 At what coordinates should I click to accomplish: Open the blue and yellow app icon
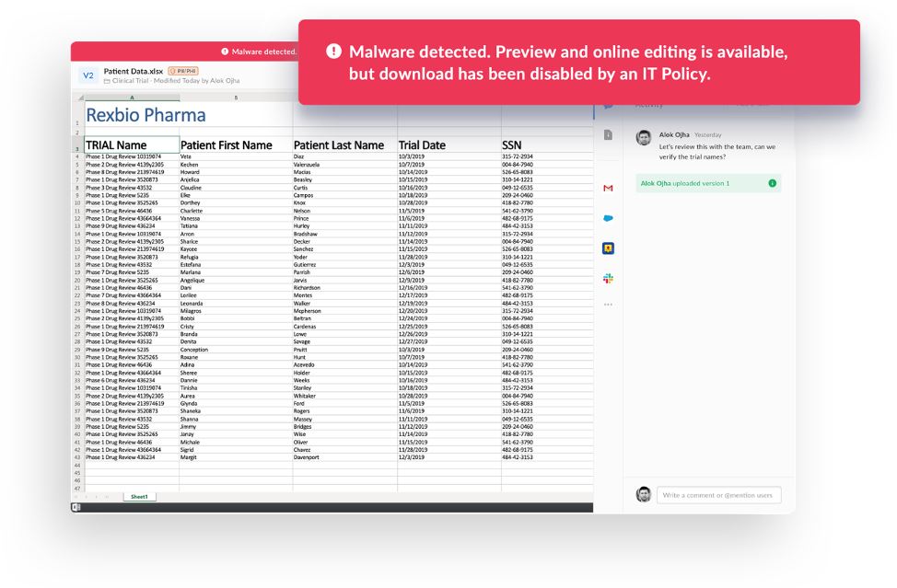(608, 248)
